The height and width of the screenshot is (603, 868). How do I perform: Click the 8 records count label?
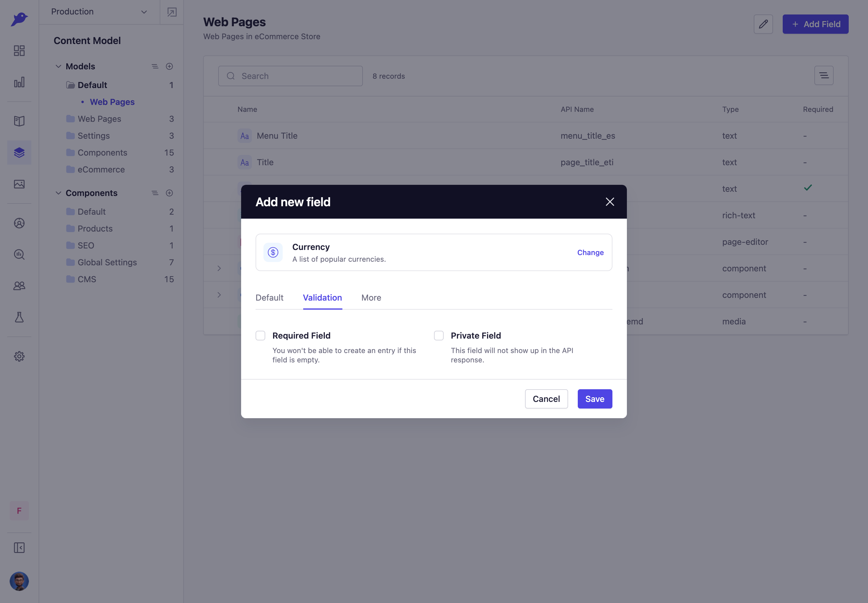[388, 76]
